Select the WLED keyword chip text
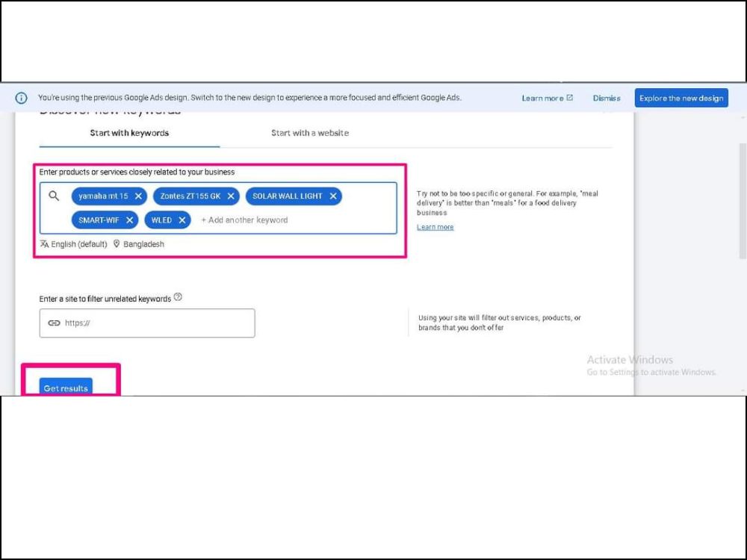The height and width of the screenshot is (560, 747). tap(161, 220)
